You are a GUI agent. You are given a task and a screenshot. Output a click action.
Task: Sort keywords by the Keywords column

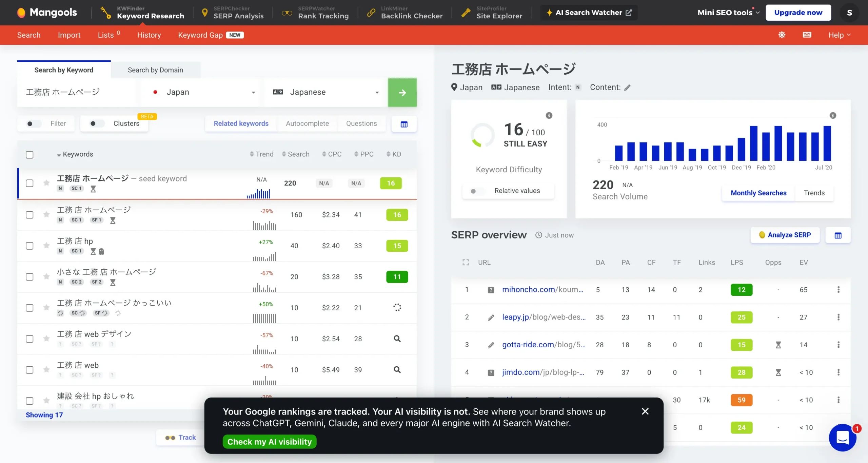tap(75, 154)
